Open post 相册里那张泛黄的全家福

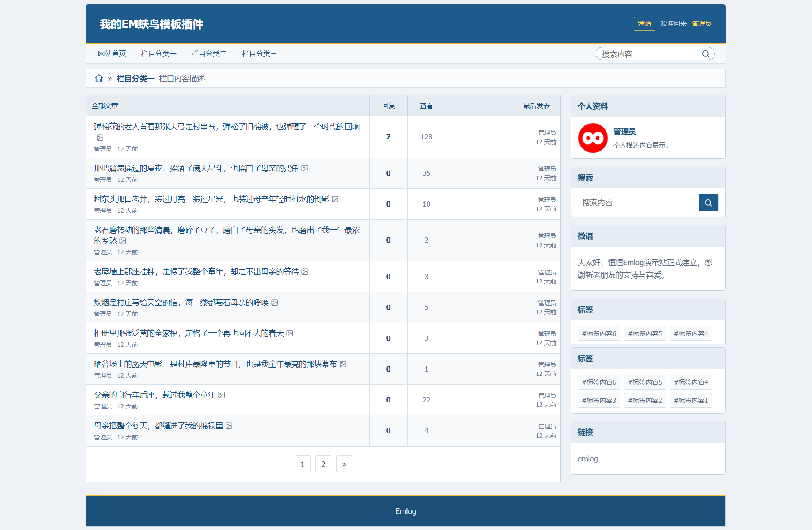[189, 333]
